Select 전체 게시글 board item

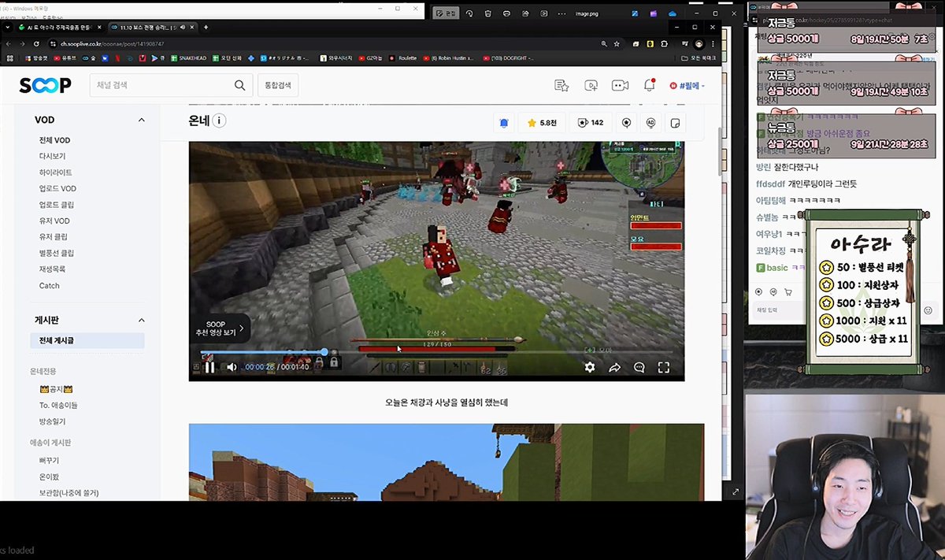pos(87,340)
